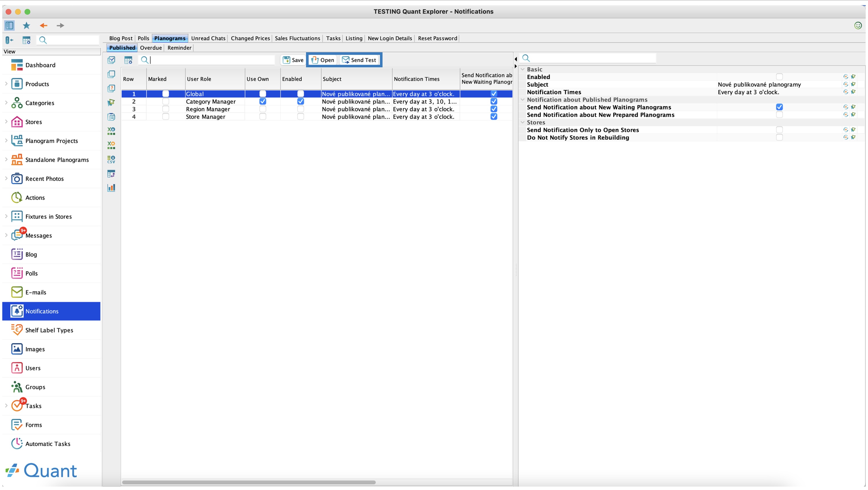The height and width of the screenshot is (490, 868).
Task: Open the Actions section
Action: coord(51,198)
